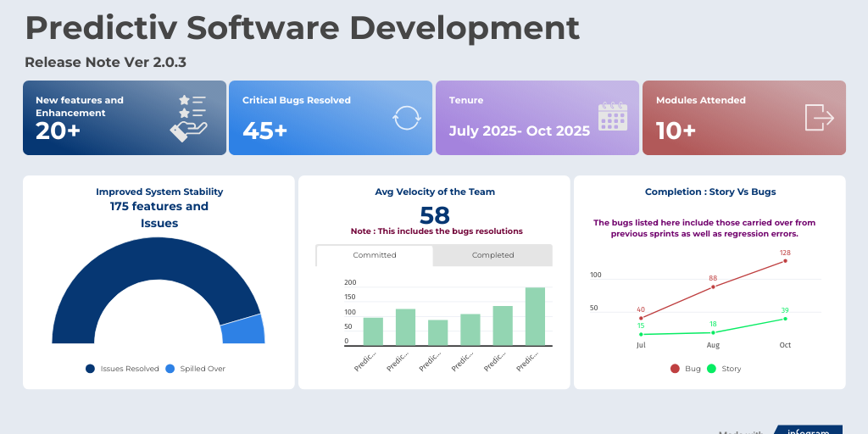Screen dimensions: 868x434
Task: Open the infogram link badge
Action: (808, 430)
